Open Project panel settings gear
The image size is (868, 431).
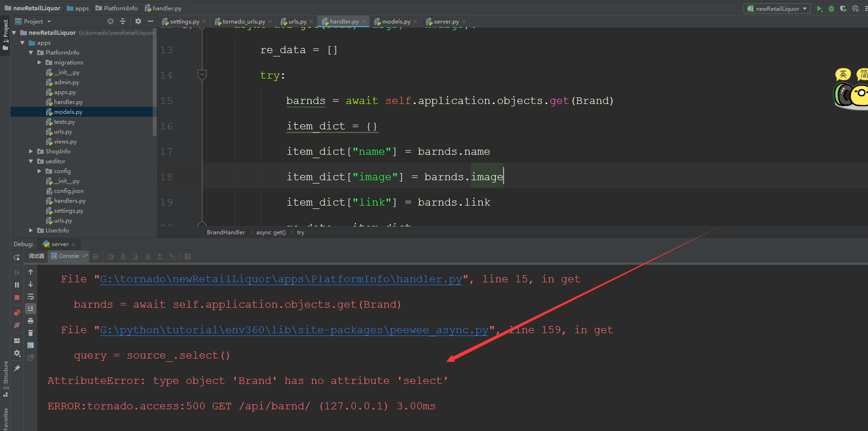pos(138,21)
